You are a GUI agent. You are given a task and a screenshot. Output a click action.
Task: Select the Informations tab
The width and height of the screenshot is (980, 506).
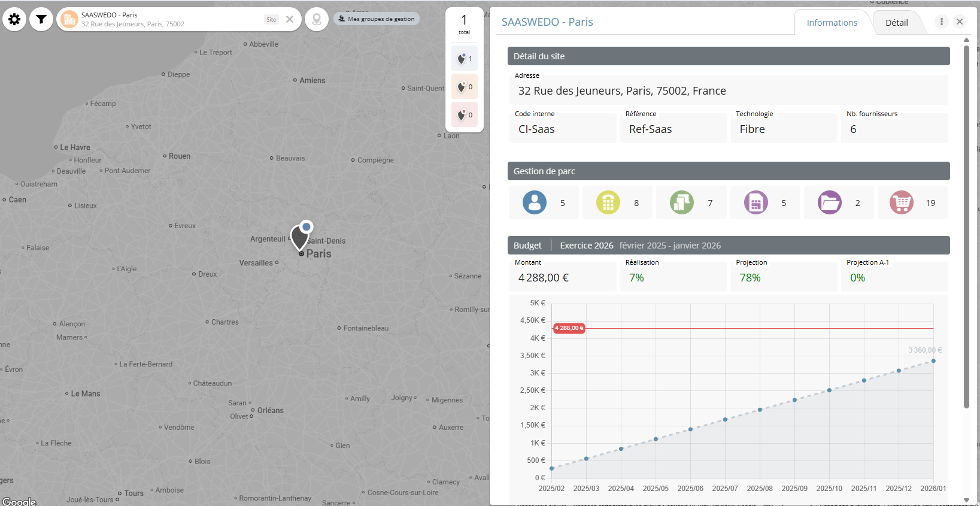(832, 23)
